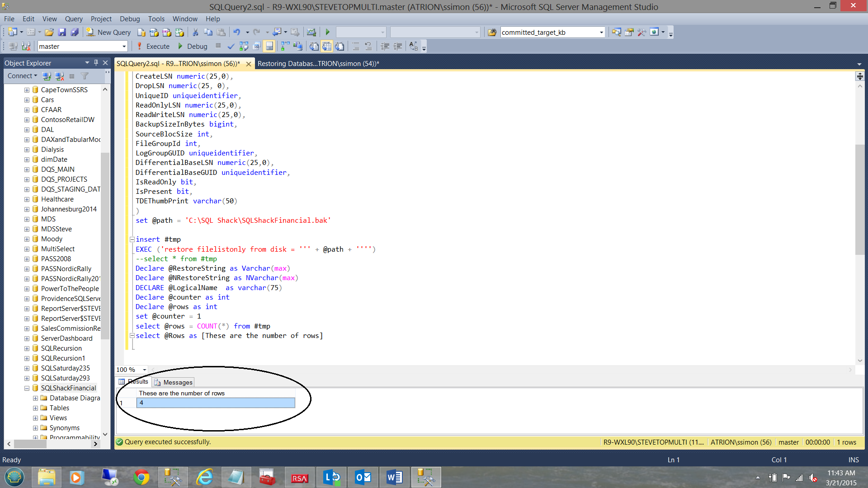Collapse the SQLShackFinancial database node
868x488 pixels.
point(27,388)
